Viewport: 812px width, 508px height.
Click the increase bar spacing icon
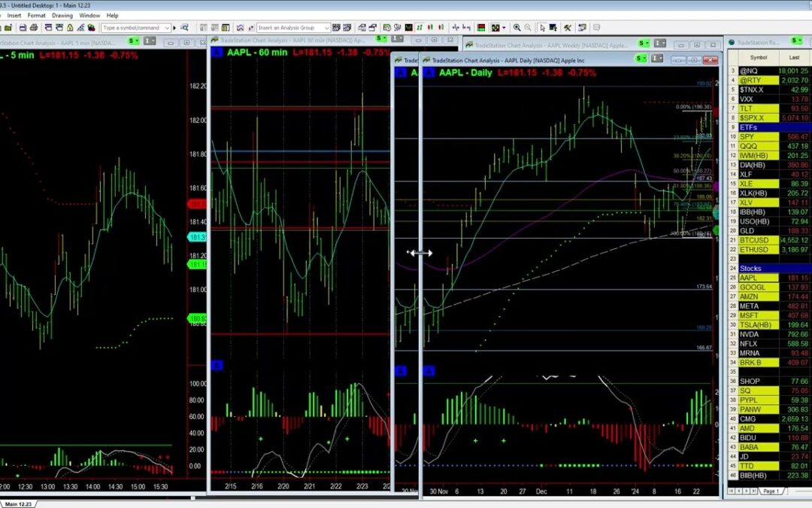[467, 28]
